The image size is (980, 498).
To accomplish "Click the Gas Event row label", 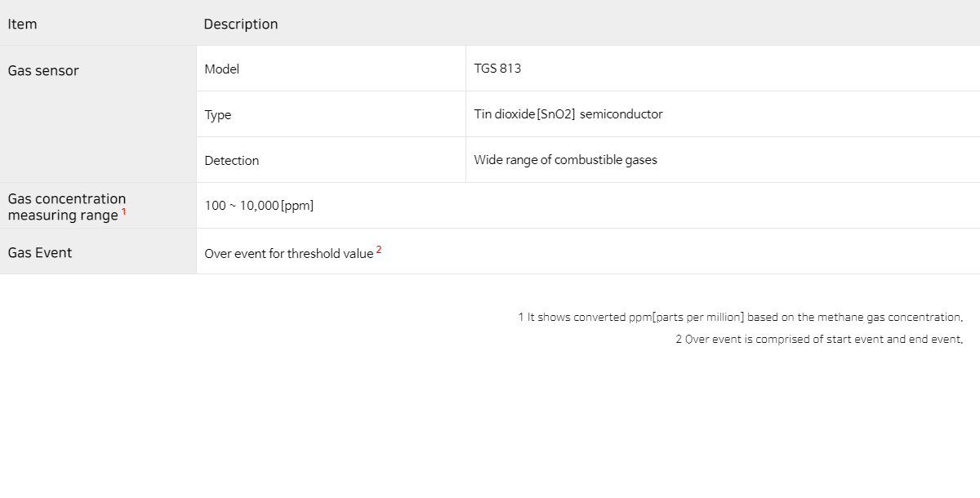I will 40,253.
